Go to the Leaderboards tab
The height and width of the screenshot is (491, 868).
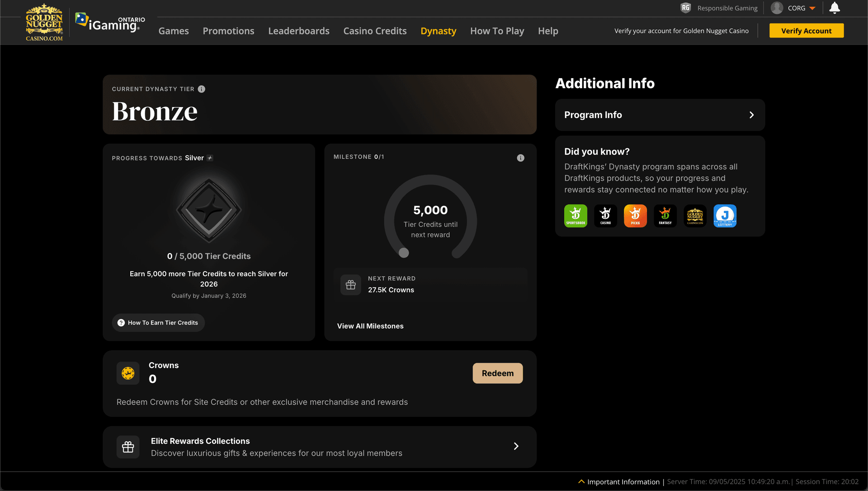click(298, 31)
